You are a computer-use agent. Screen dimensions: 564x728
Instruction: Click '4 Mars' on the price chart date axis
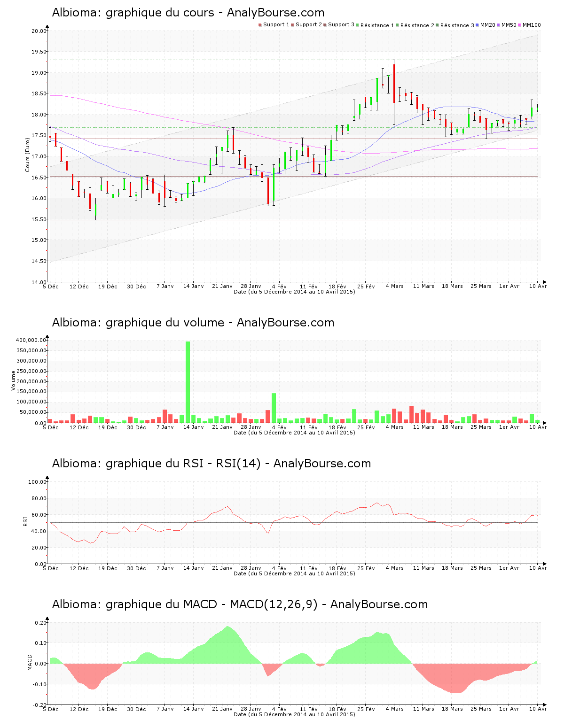pyautogui.click(x=395, y=287)
